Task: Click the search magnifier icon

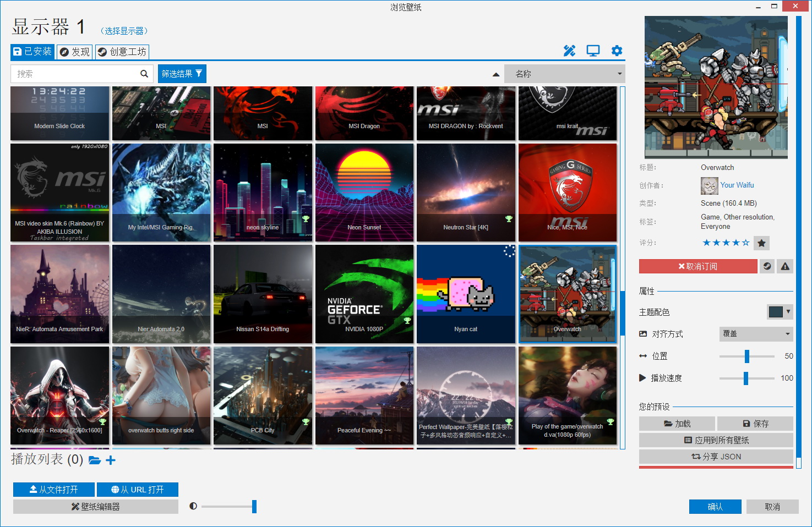Action: [x=144, y=74]
